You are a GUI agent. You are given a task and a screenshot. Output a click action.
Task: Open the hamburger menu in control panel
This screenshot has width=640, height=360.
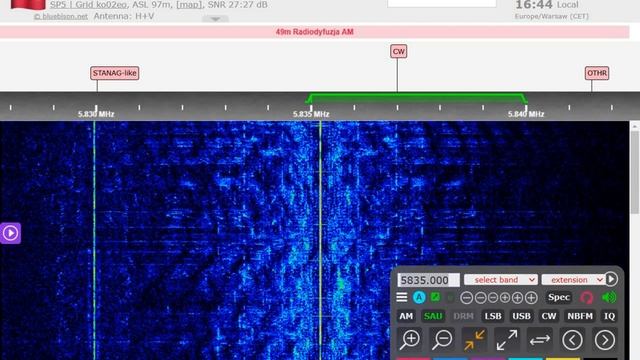click(x=402, y=298)
